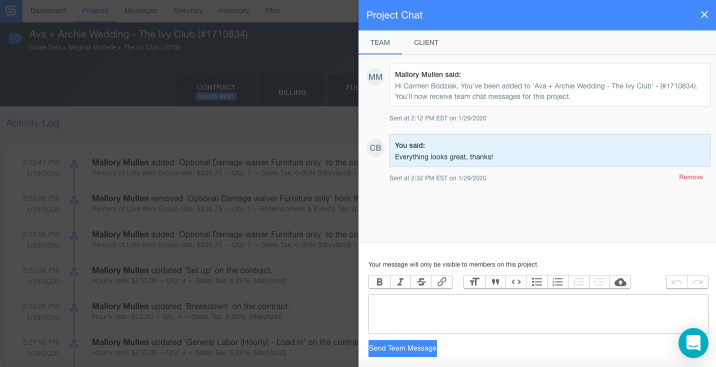Click 'Sent at 2:12 PM EST' timestamp
The width and height of the screenshot is (716, 367).
(437, 118)
